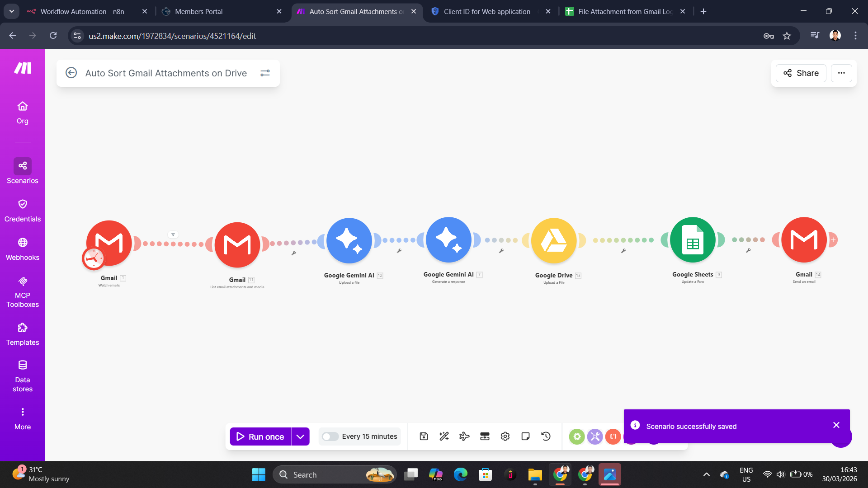Open the More sidebar menu
This screenshot has width=868, height=488.
[22, 417]
